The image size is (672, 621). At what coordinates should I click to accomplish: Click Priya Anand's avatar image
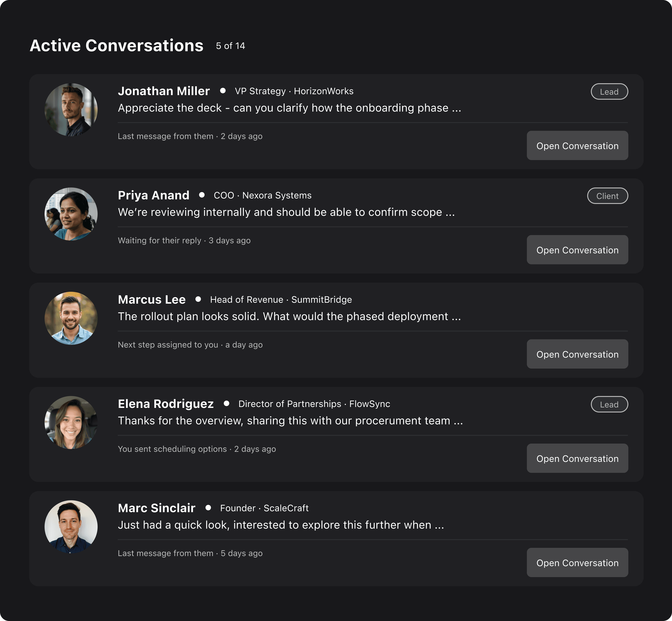coord(71,214)
